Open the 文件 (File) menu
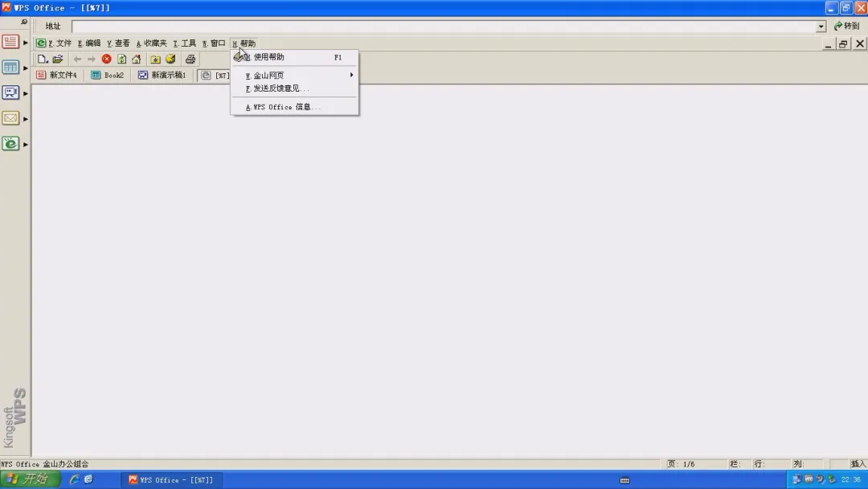The width and height of the screenshot is (868, 489). (x=59, y=43)
